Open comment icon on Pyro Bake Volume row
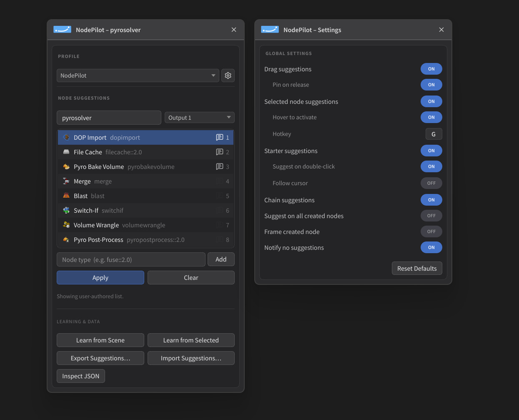 [x=220, y=166]
